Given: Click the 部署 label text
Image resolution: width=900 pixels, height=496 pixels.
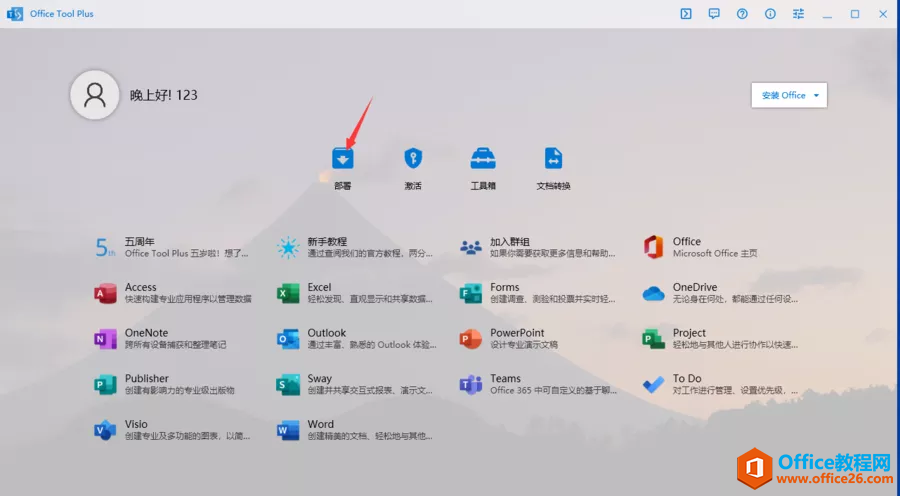Looking at the screenshot, I should 343,186.
